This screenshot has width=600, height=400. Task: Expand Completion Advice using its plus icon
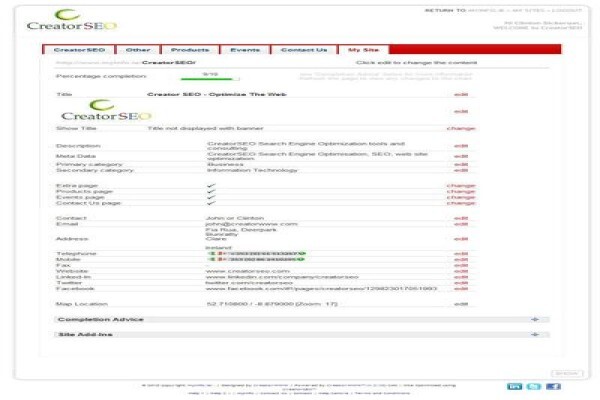click(535, 319)
